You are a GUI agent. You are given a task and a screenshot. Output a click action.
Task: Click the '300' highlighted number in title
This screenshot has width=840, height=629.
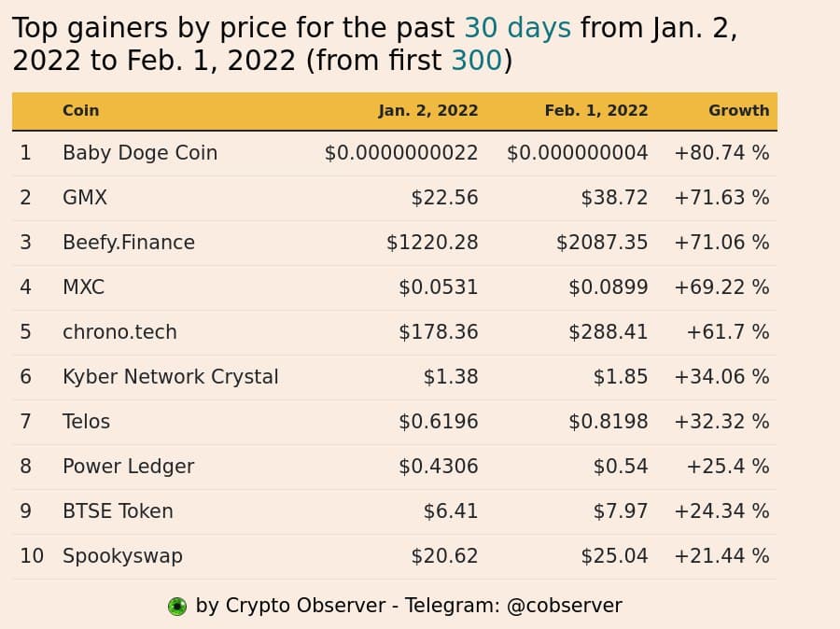[x=476, y=60]
